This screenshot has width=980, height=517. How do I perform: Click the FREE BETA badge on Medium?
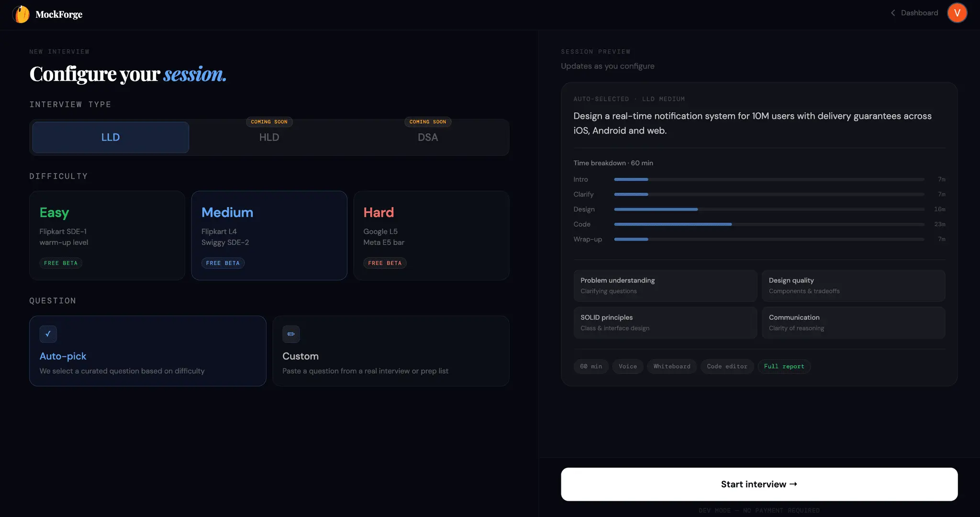click(223, 263)
